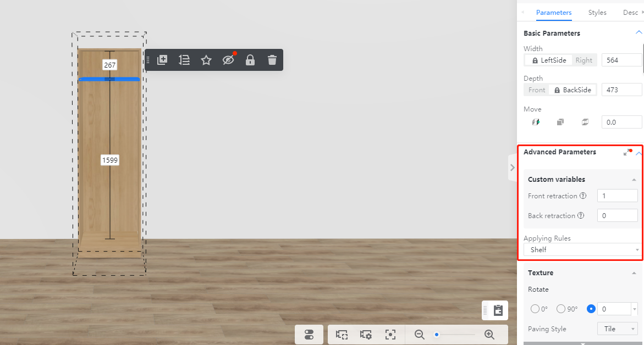Delete the shelf with trash icon
This screenshot has height=345, width=644.
click(272, 60)
